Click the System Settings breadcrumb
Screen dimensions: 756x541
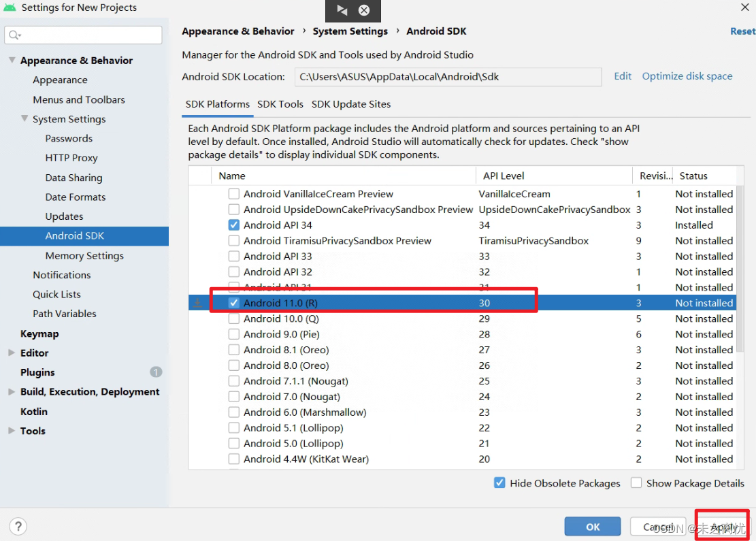pyautogui.click(x=350, y=31)
